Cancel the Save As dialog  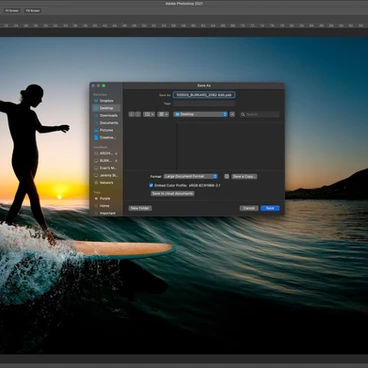[249, 208]
